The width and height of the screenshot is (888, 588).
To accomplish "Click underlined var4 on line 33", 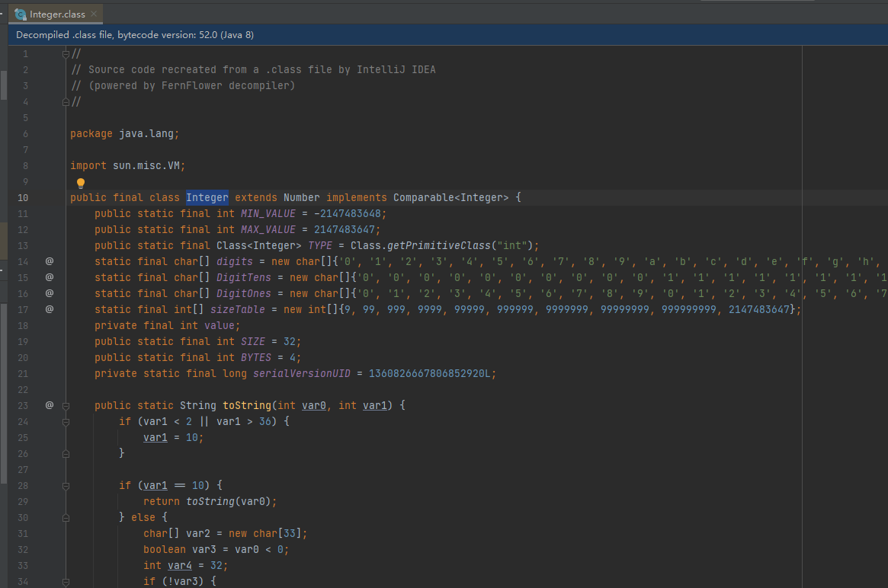I will [x=180, y=565].
